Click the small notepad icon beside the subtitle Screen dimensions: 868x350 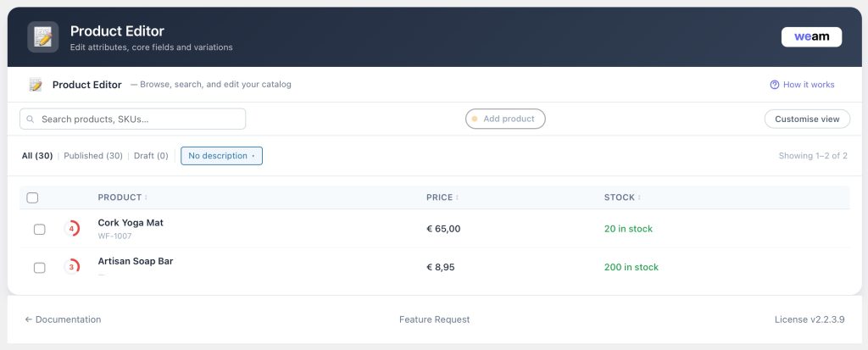tap(36, 85)
